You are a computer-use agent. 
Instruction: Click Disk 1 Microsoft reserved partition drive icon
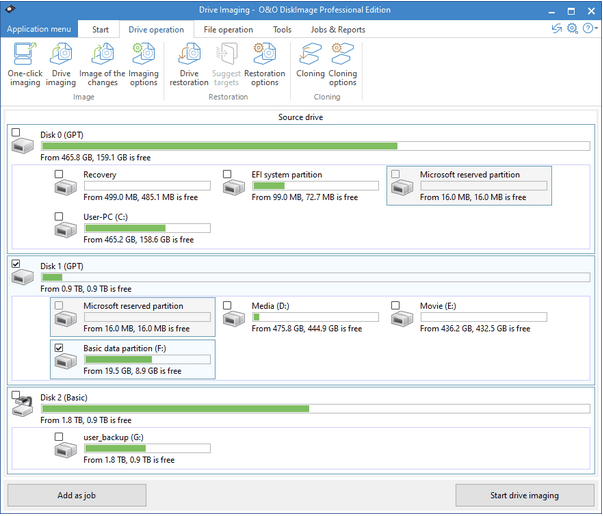click(x=65, y=319)
